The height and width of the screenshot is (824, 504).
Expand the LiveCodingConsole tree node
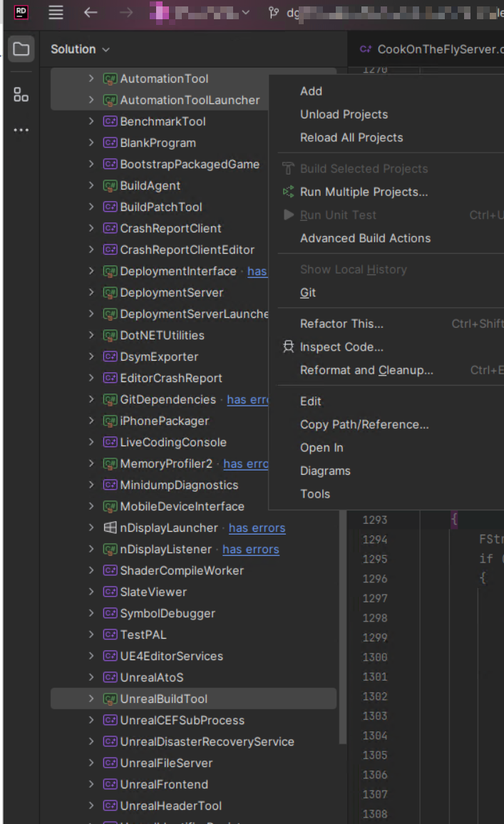(91, 442)
